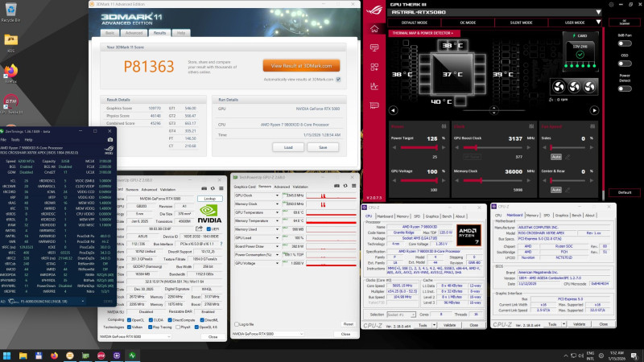Open the Memory tab in CPU-Z CPU window
The image size is (644, 362).
coord(402,216)
